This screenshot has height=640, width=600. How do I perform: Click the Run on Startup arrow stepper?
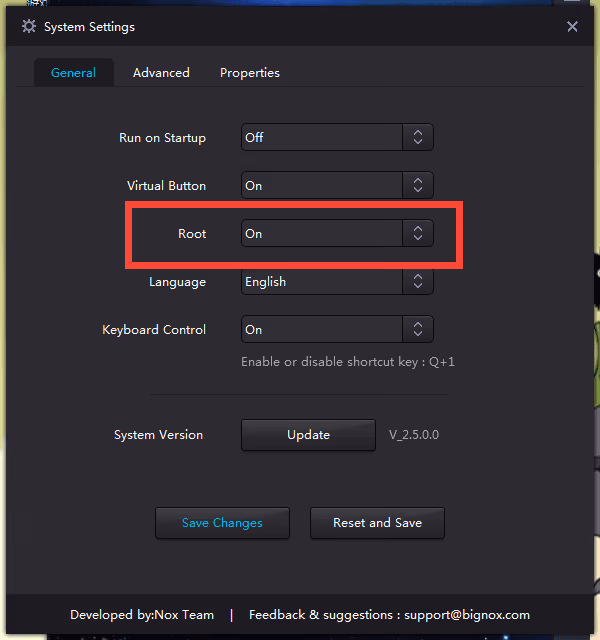tap(418, 137)
